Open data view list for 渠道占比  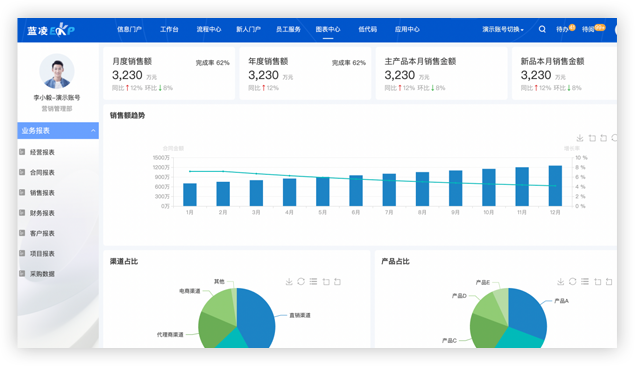click(x=313, y=281)
